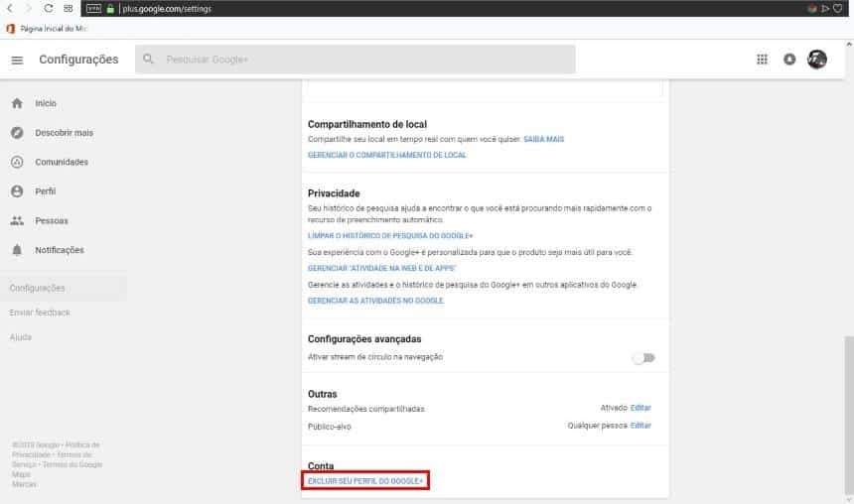
Task: Open Comunidades in the sidebar
Action: 64,162
